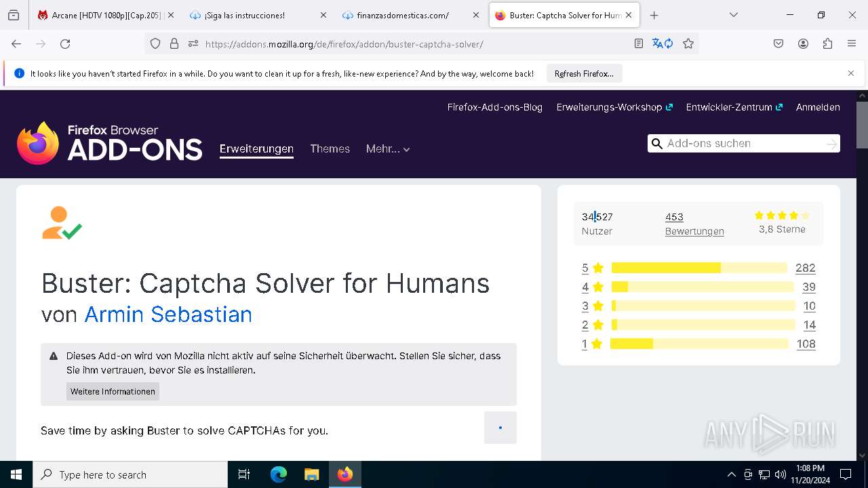Open the 39 four-star reviews count
Screen dimensions: 868x488
809,287
